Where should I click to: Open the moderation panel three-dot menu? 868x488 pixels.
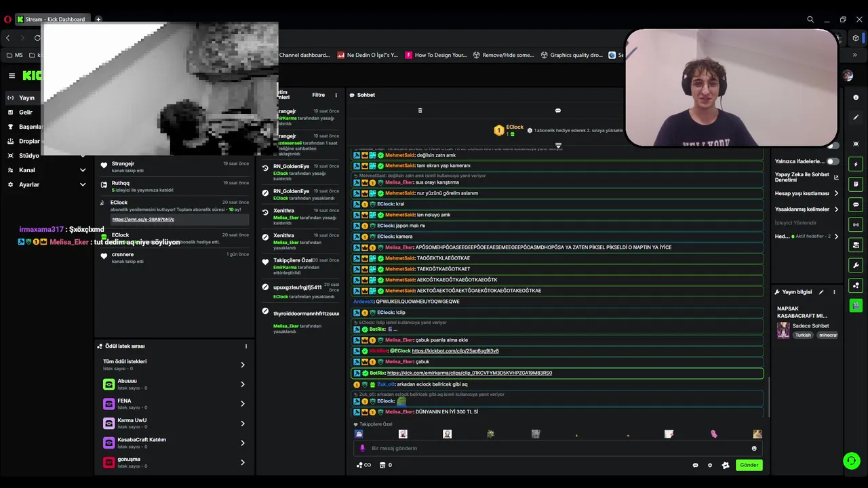336,95
